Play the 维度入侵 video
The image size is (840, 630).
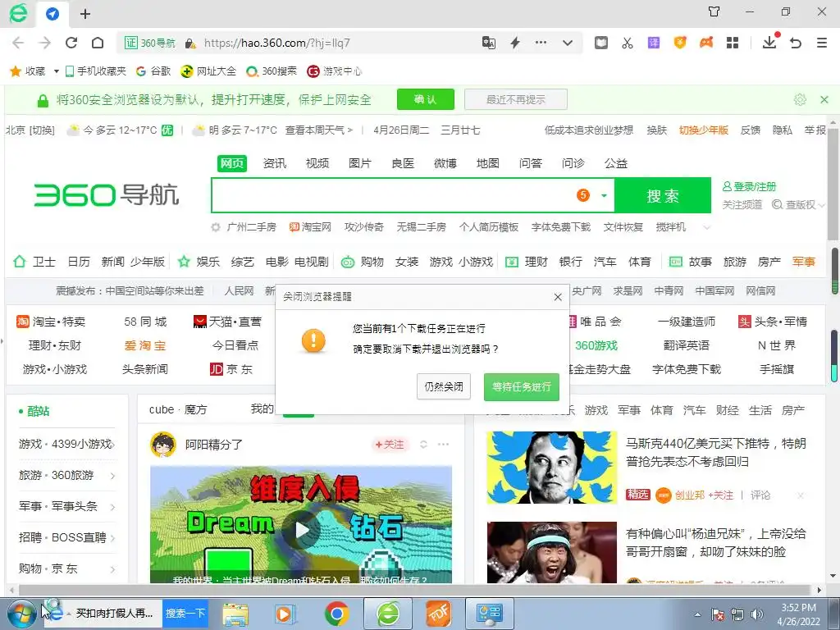coord(302,530)
